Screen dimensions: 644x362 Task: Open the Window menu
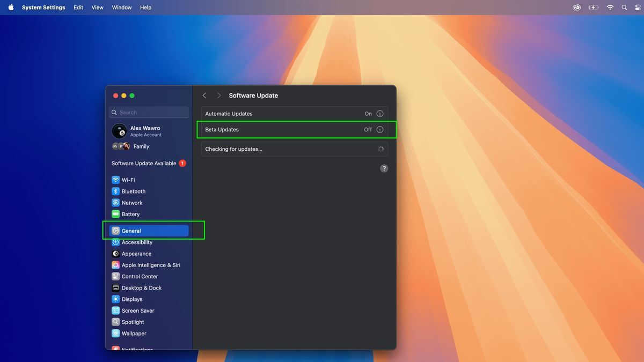tap(122, 8)
